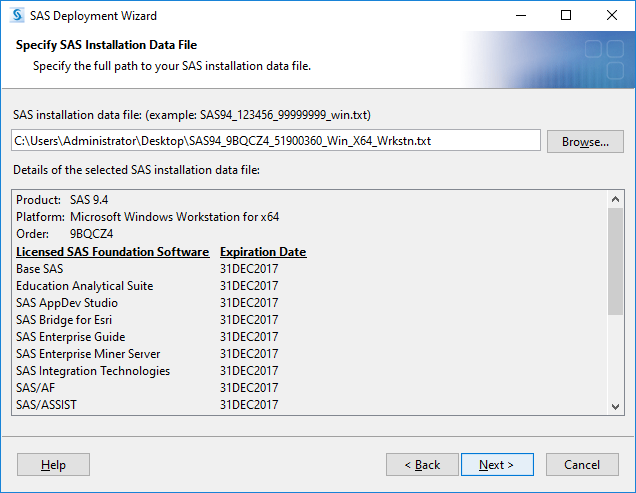Viewport: 636px width, 493px height.
Task: Open the Help button
Action: tap(53, 465)
